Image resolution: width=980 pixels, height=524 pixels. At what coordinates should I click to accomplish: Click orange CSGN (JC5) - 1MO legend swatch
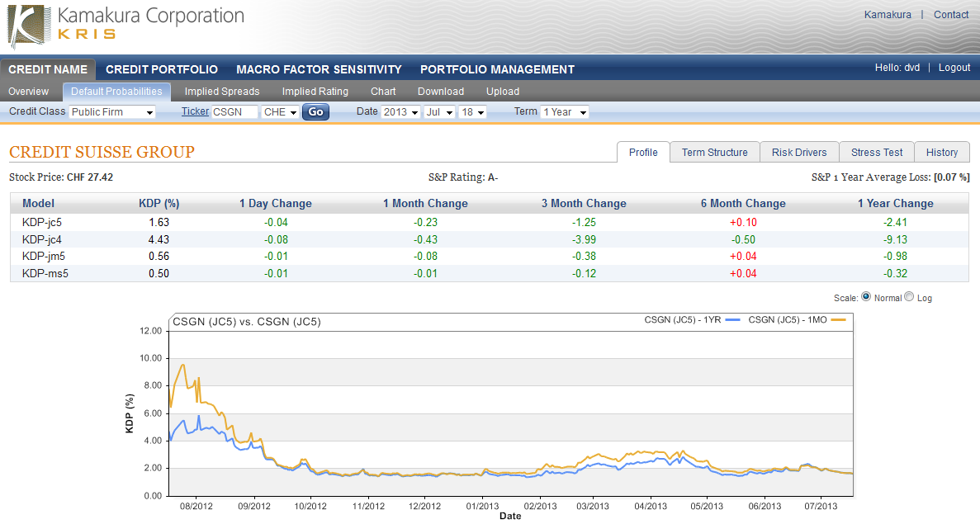[838, 320]
